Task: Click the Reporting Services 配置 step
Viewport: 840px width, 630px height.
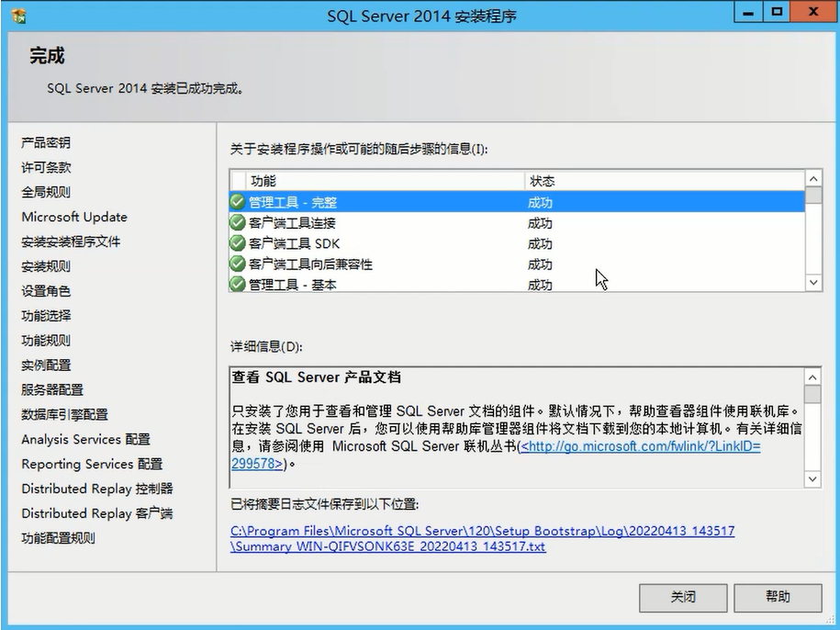Action: tap(92, 464)
